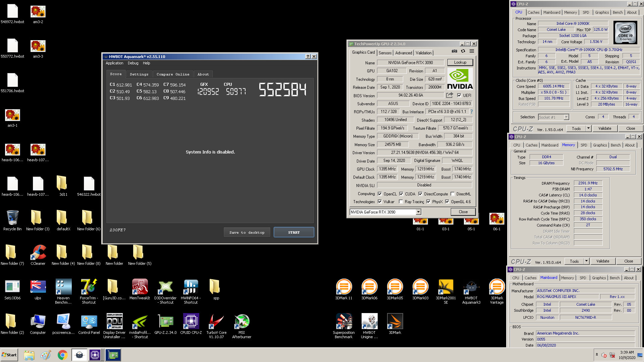This screenshot has height=362, width=644.
Task: Click the Windows Explorer taskbar icon
Action: coord(29,355)
